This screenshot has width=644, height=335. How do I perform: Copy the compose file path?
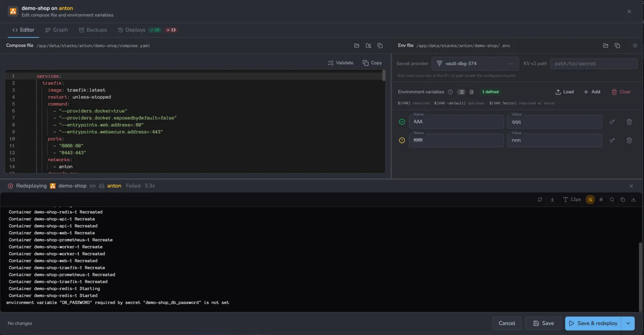coord(380,45)
